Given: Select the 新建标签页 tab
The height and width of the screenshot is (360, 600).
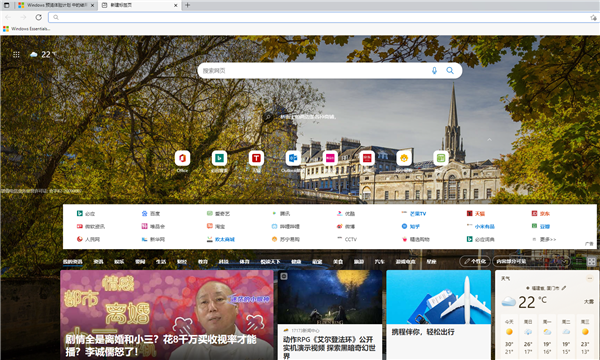Looking at the screenshot, I should [x=139, y=5].
